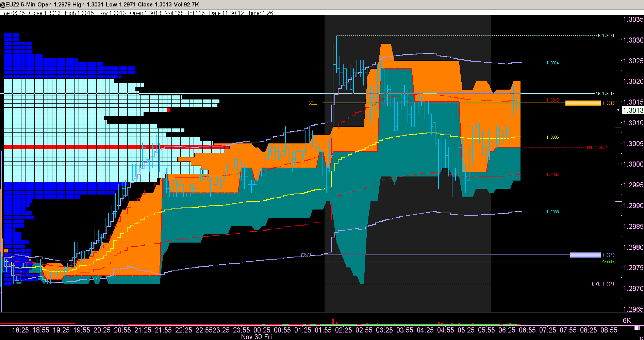644x340 pixels.
Task: Click the 1.2965 price axis label
Action: tap(633, 309)
